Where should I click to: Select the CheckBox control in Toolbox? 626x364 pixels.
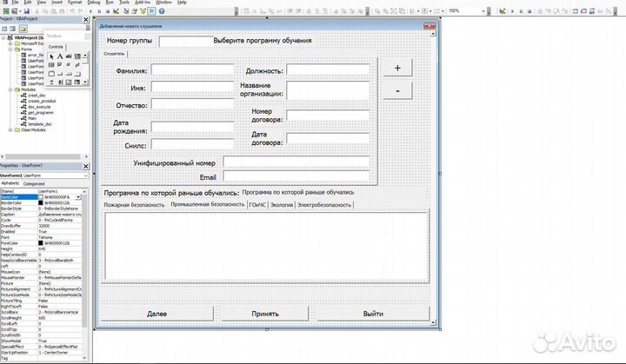(x=59, y=65)
